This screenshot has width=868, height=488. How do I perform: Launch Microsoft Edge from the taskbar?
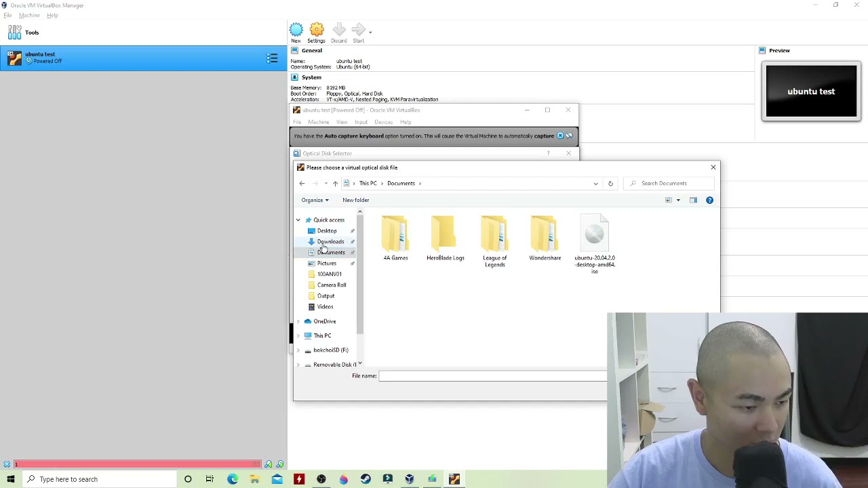pos(233,479)
